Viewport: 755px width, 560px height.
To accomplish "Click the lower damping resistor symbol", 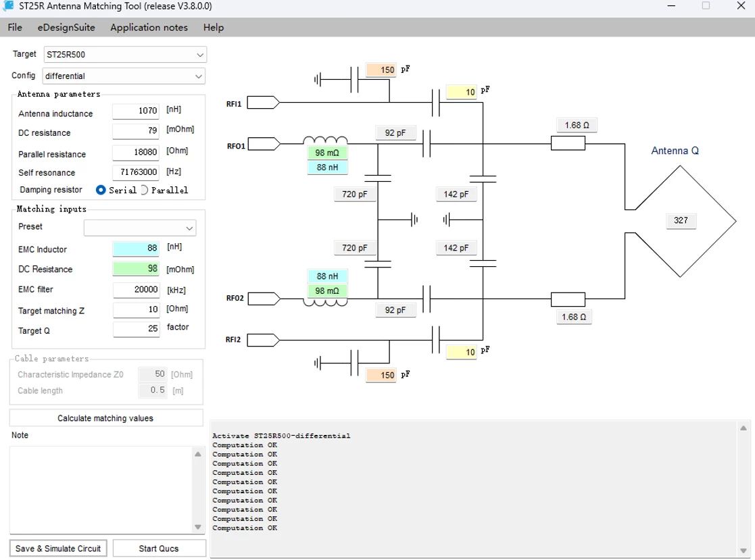I will [x=568, y=299].
